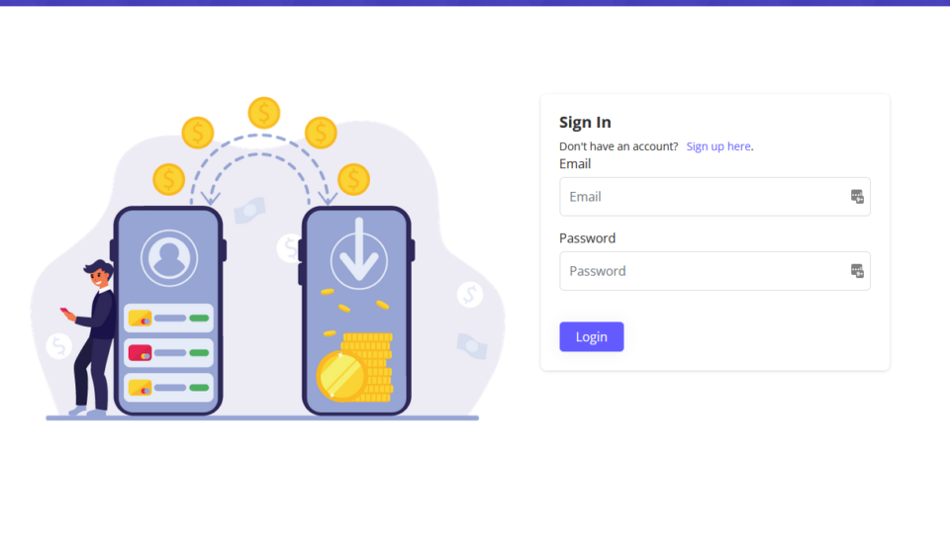The height and width of the screenshot is (560, 950).
Task: Click the "Don't have an account?" text
Action: click(618, 146)
